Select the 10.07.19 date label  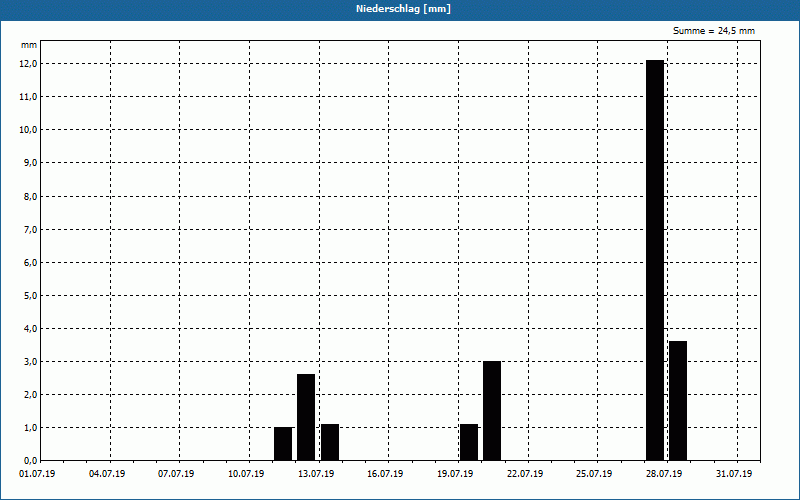pos(246,474)
